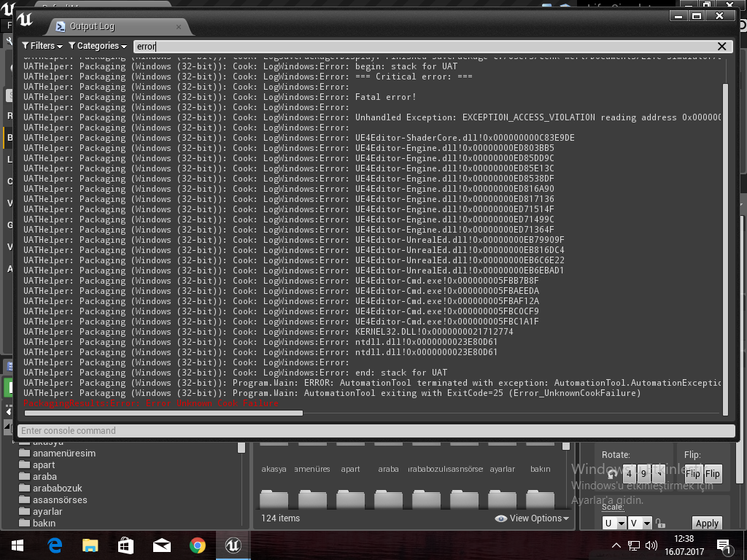Viewport: 747px width, 560px height.
Task: Open Microsoft Store from taskbar
Action: [125, 545]
